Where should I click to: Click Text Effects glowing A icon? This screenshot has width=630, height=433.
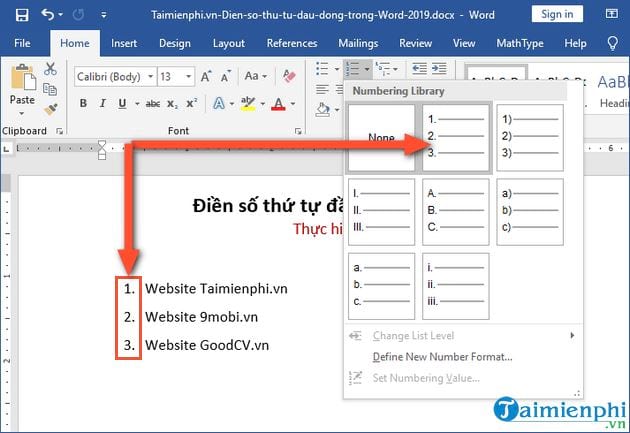(x=219, y=103)
